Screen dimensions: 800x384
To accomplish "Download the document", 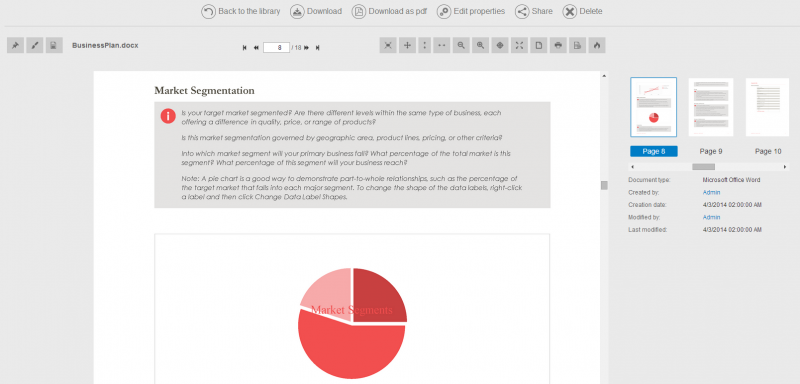I will click(x=316, y=11).
